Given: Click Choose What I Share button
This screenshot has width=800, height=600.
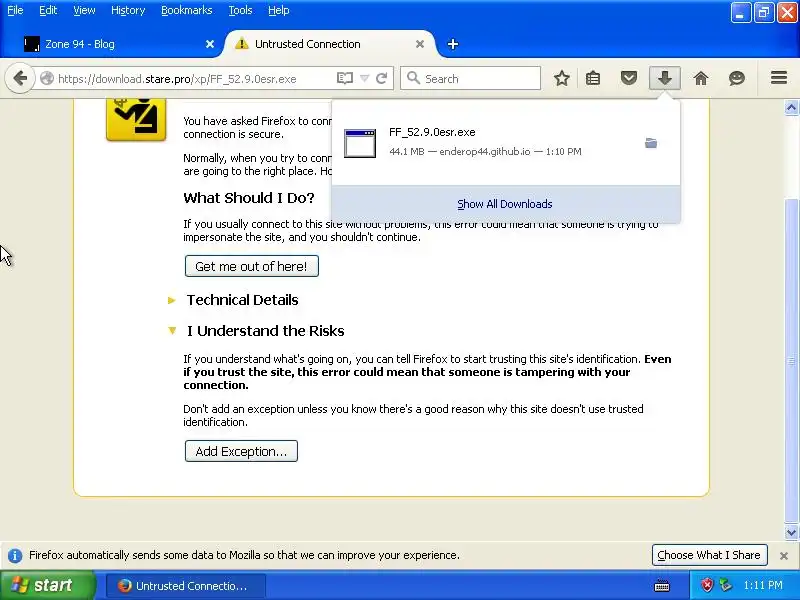Looking at the screenshot, I should (709, 555).
